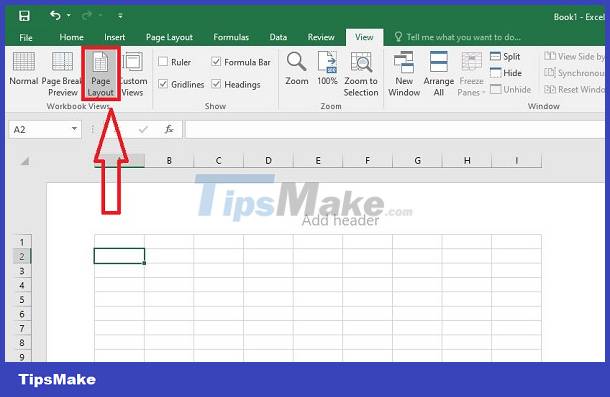Select row 5 header

tap(22, 299)
